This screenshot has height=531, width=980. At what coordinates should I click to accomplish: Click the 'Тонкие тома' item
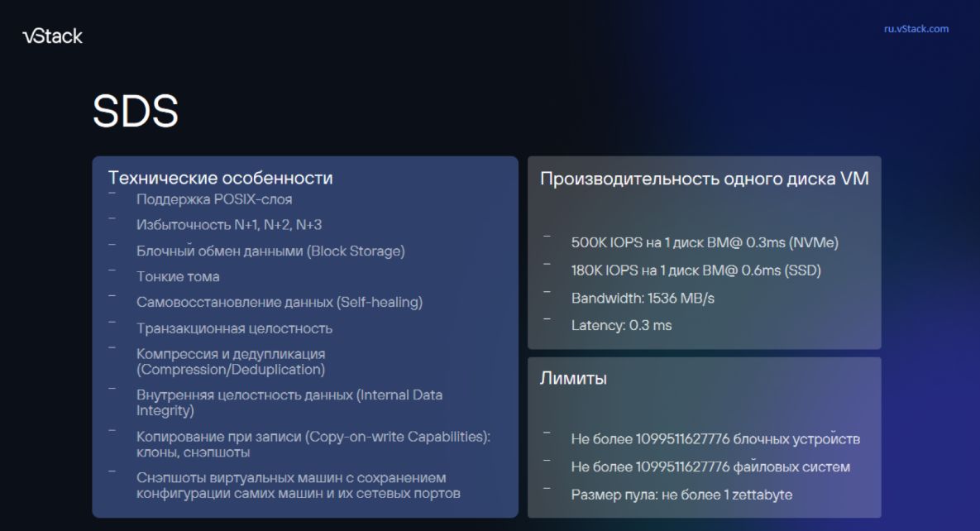[x=178, y=276]
